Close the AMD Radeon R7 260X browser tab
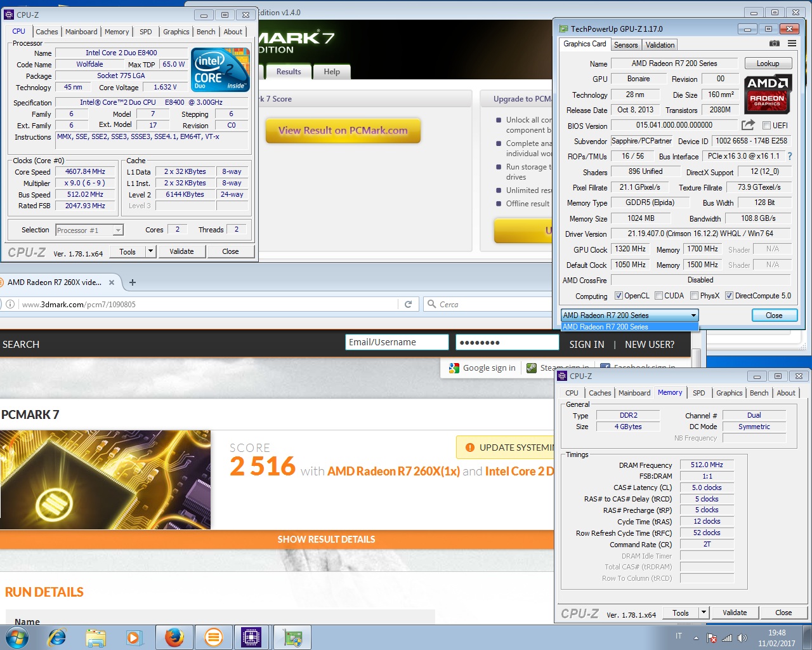Viewport: 812px width, 650px height. [x=112, y=282]
